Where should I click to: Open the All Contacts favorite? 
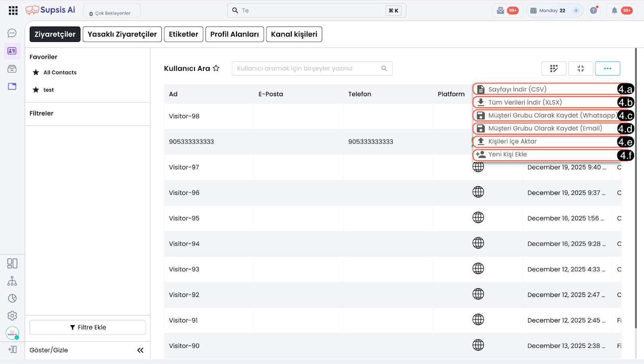coord(60,72)
